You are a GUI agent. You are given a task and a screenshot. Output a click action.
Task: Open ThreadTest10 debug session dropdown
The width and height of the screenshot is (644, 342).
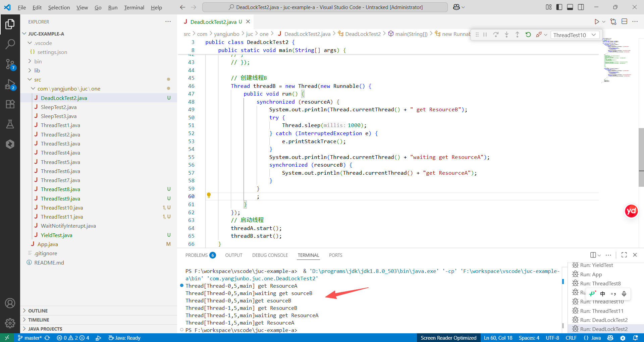[x=575, y=35]
